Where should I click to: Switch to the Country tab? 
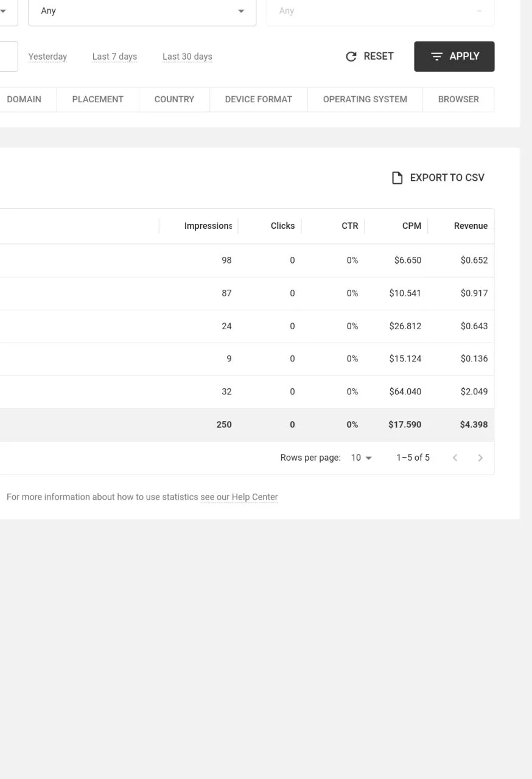(x=174, y=99)
